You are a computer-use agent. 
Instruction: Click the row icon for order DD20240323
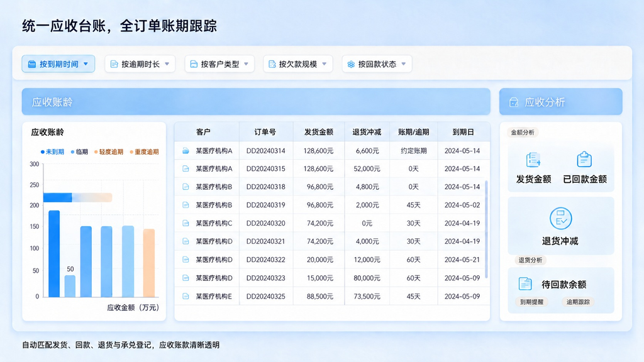pos(186,278)
